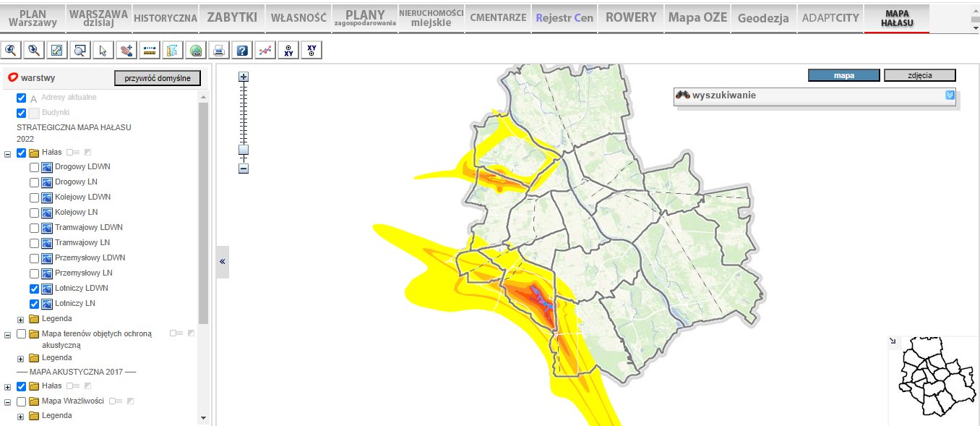The width and height of the screenshot is (980, 426).
Task: Enable the Drogowy LN layer
Action: (34, 182)
